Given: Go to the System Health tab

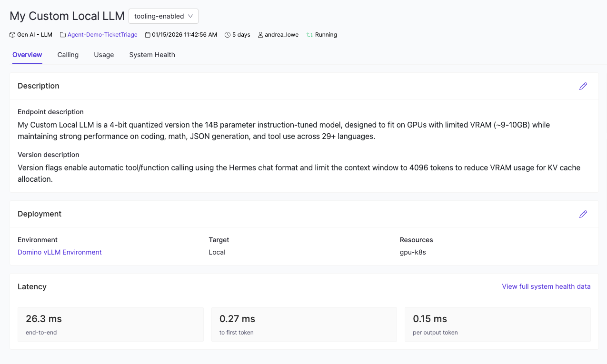Looking at the screenshot, I should [152, 55].
